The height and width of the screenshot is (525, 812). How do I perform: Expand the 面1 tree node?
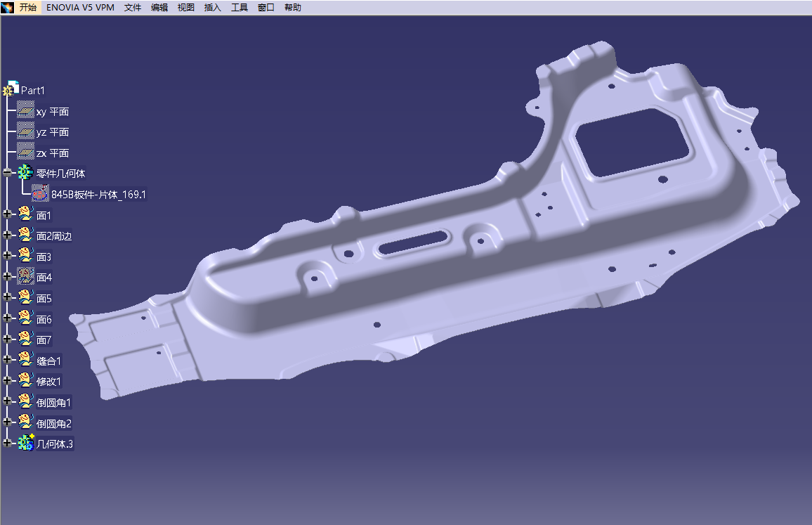click(x=8, y=215)
